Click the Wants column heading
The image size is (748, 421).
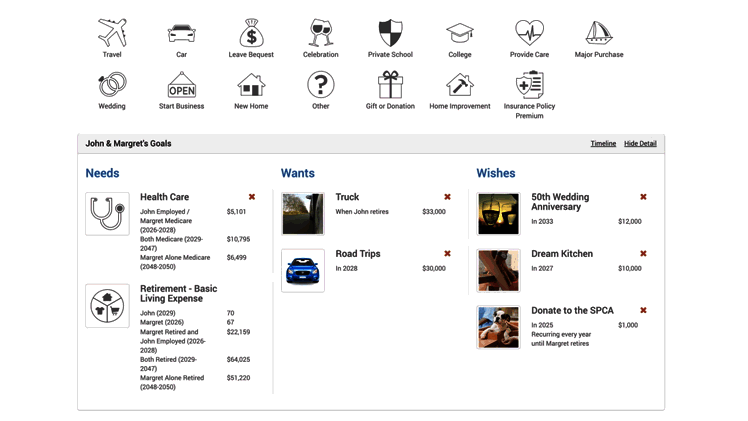298,173
